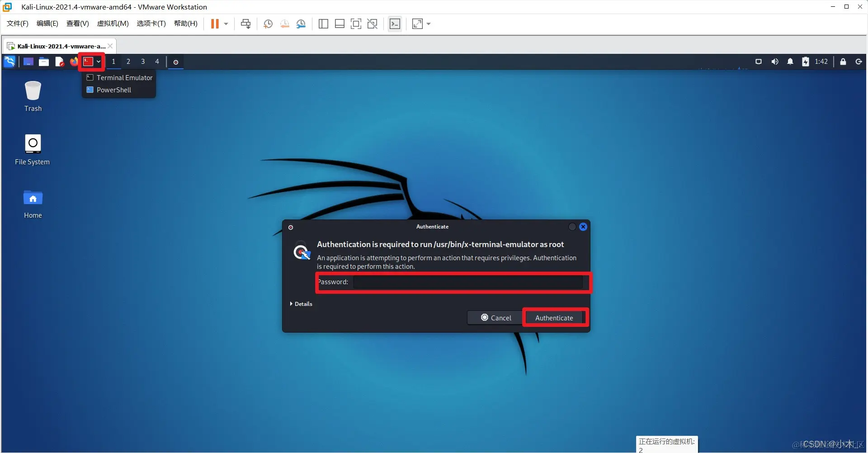The width and height of the screenshot is (868, 453).
Task: Click the battery power tray icon
Action: tap(806, 62)
